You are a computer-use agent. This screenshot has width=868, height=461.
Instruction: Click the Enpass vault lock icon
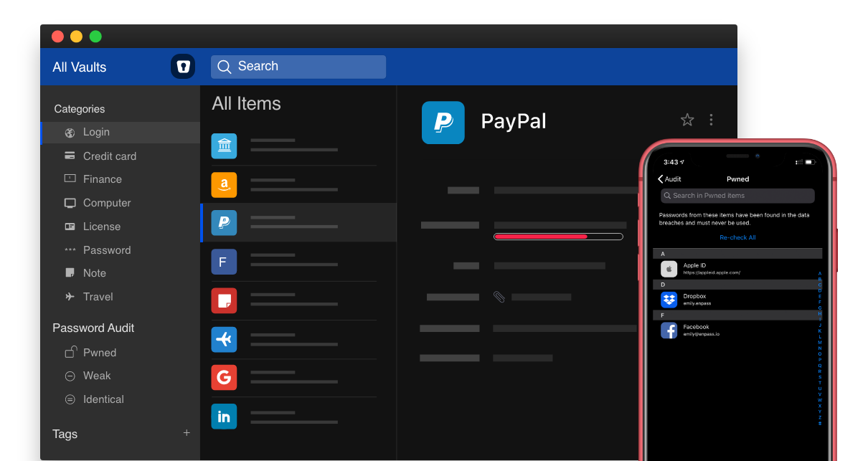pos(183,67)
